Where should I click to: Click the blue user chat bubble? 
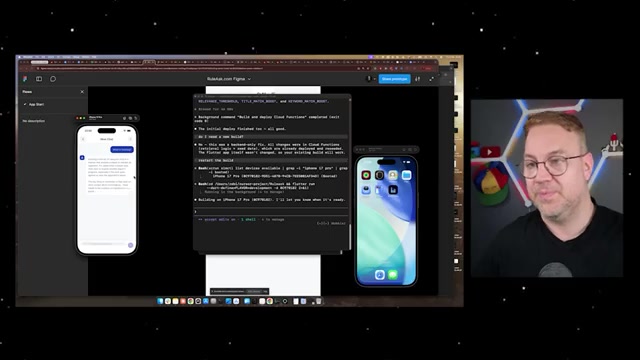click(122, 149)
